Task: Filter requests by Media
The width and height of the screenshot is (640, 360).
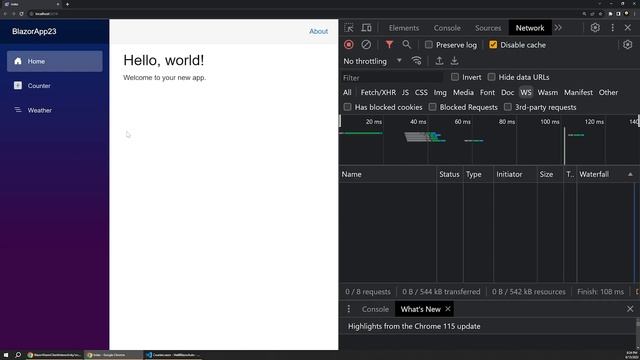Action: pos(463,92)
